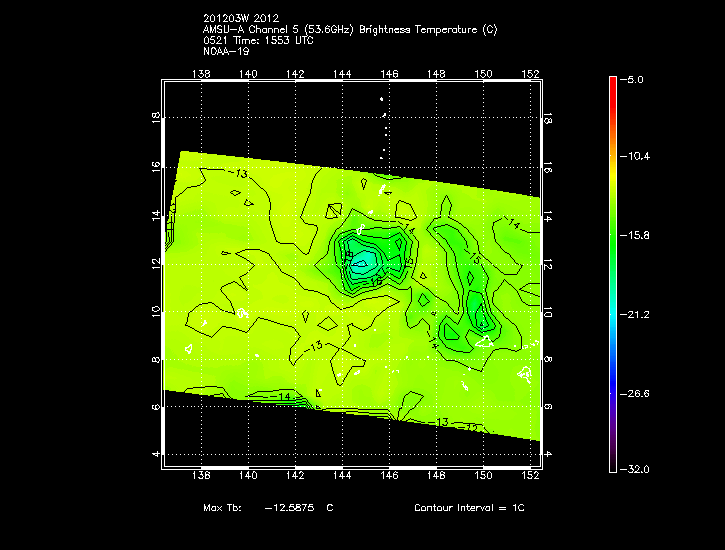Select the -5.0 color bar label
The height and width of the screenshot is (550, 725).
[x=635, y=78]
